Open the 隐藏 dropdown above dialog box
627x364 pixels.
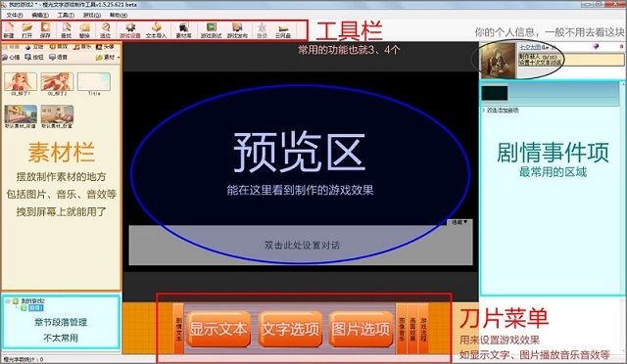coord(459,222)
